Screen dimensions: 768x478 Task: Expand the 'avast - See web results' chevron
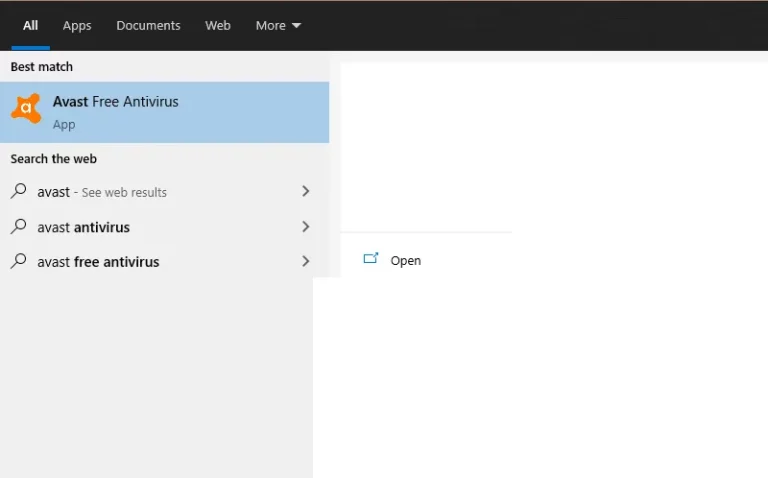(x=306, y=191)
